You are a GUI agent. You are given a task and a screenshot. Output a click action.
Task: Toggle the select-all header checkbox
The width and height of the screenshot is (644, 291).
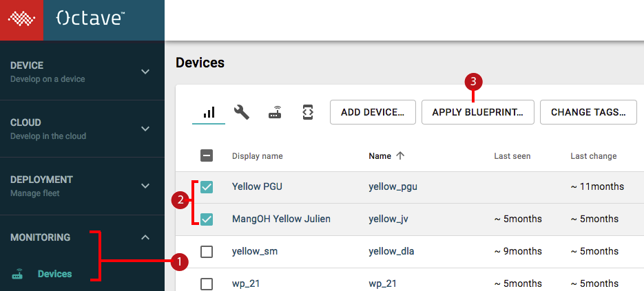(207, 155)
